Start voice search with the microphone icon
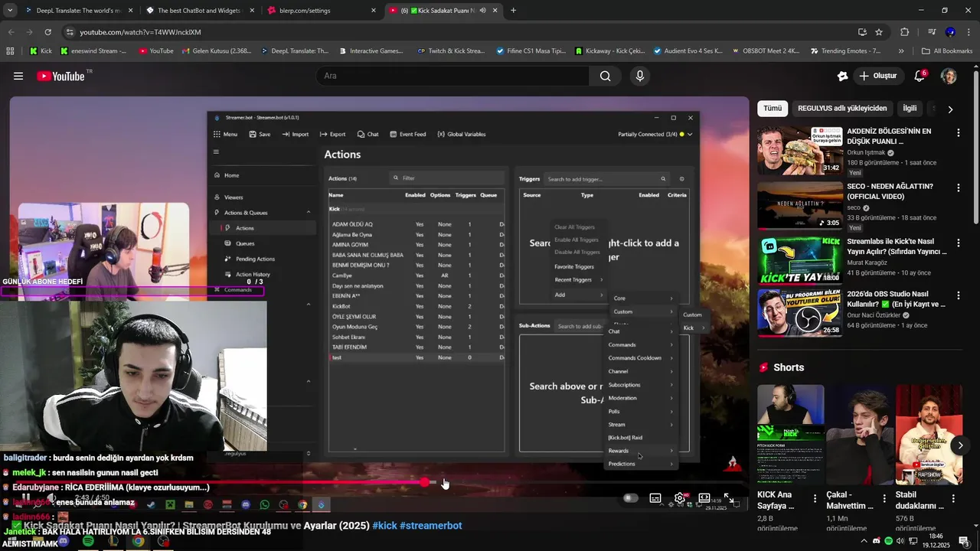 [640, 76]
